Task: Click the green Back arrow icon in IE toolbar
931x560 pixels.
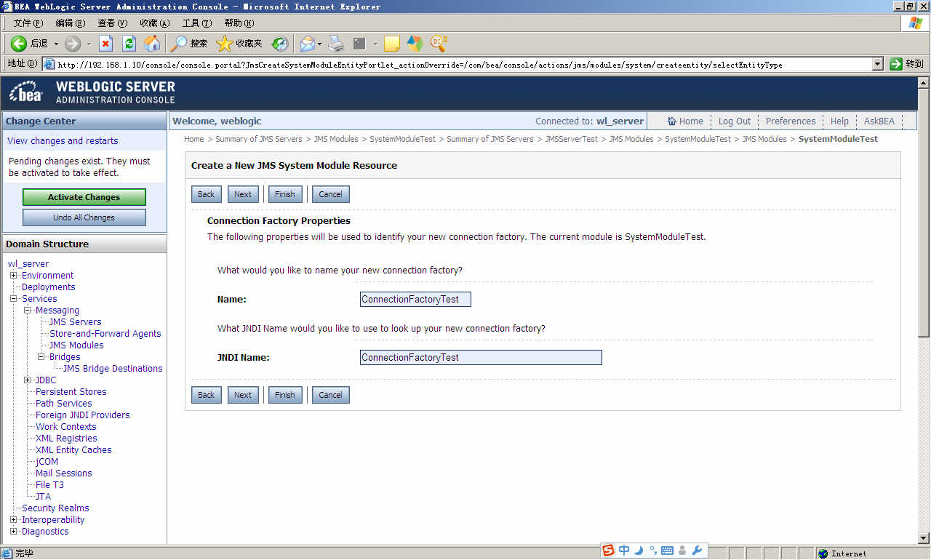Action: pyautogui.click(x=19, y=44)
